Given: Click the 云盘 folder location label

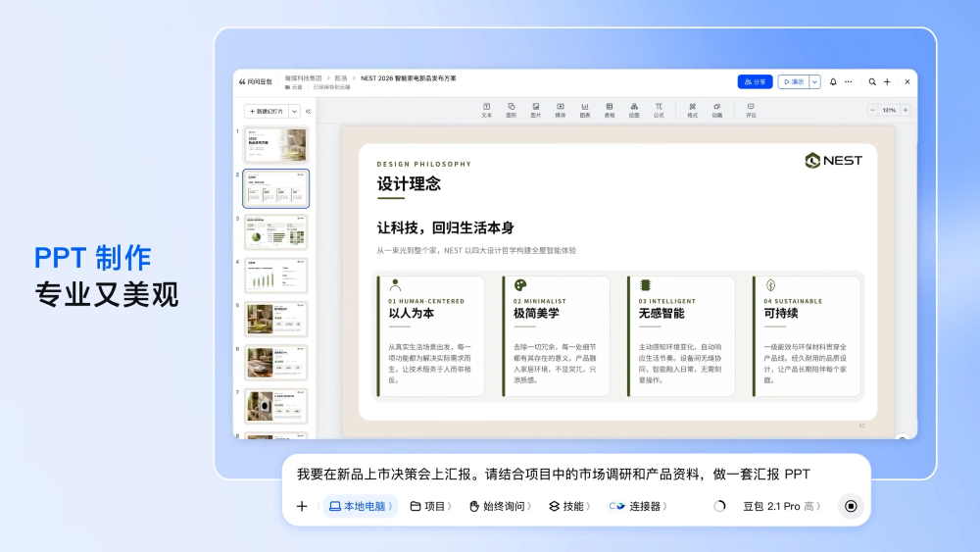Looking at the screenshot, I should pos(294,87).
